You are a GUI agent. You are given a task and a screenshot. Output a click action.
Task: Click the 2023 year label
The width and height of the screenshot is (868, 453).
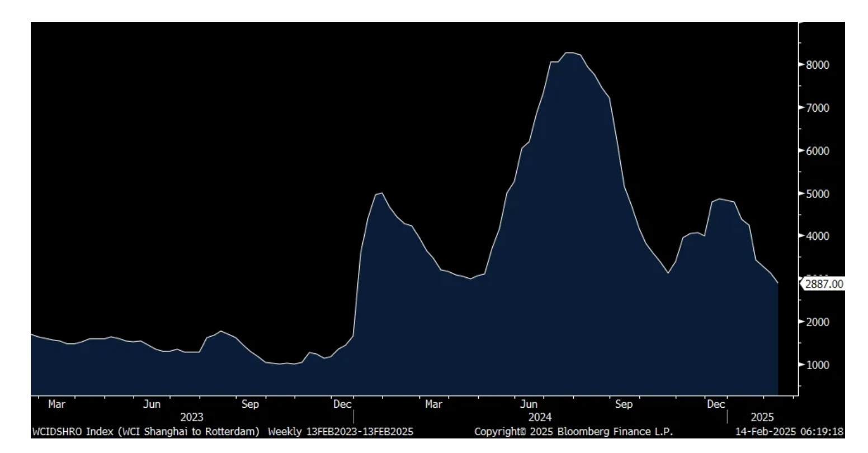click(x=192, y=417)
